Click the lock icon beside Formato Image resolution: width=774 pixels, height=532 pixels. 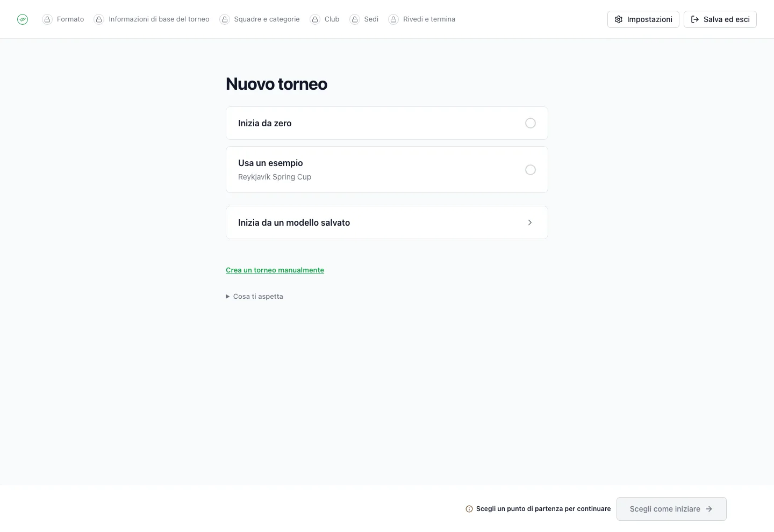[47, 19]
